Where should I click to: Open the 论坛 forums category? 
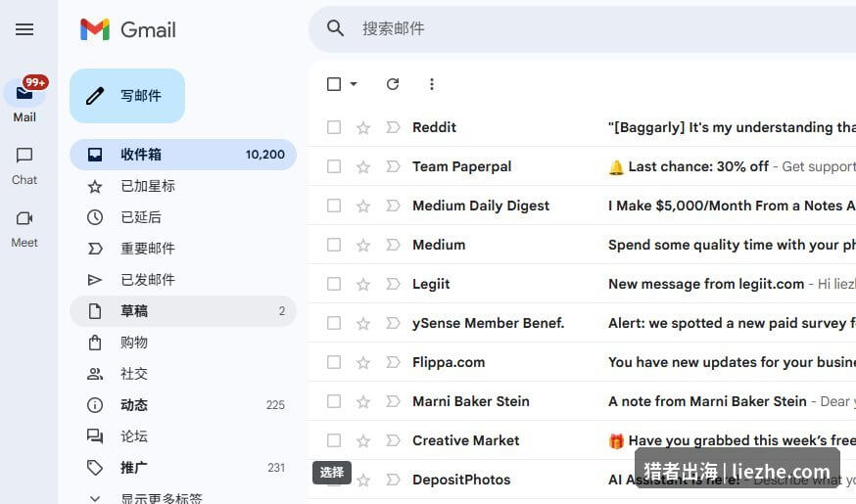click(183, 436)
